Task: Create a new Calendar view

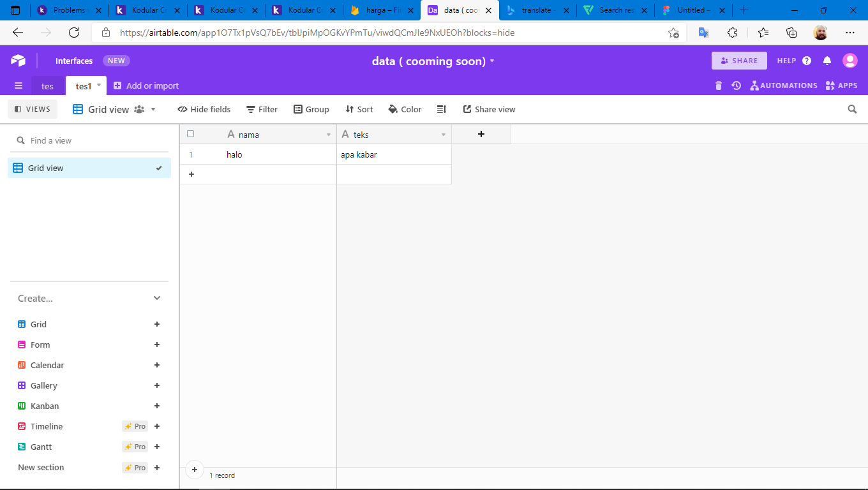Action: click(157, 365)
